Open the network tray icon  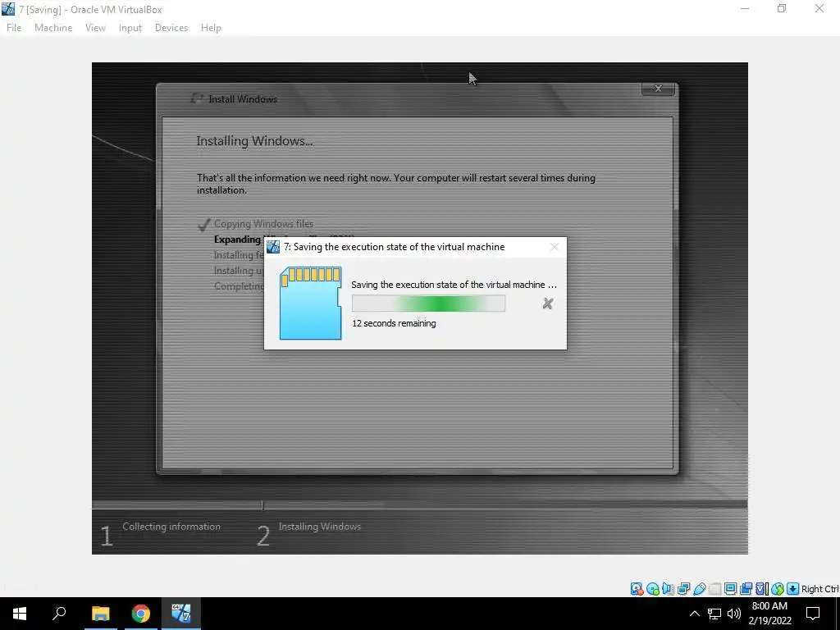click(714, 614)
